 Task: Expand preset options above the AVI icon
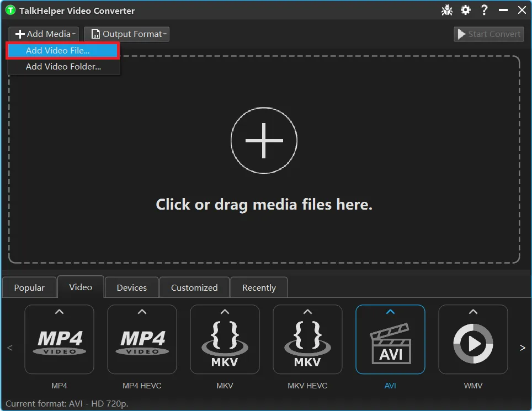[390, 312]
